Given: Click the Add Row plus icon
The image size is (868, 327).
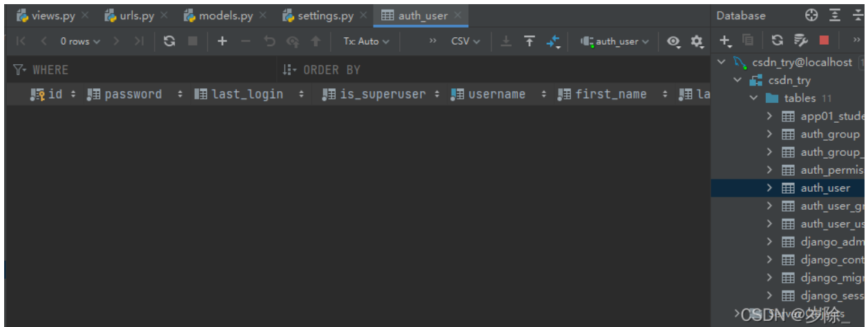Looking at the screenshot, I should 222,41.
